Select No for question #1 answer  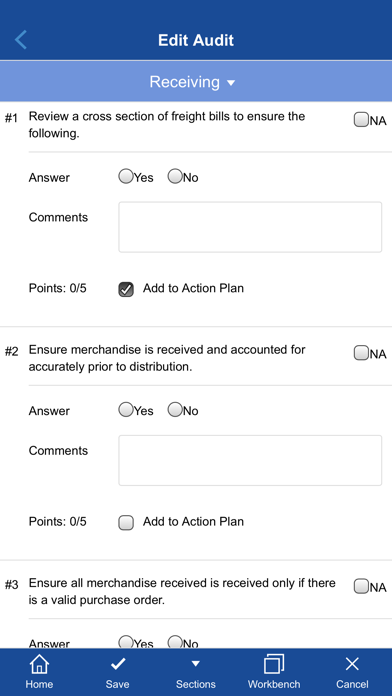pos(175,177)
